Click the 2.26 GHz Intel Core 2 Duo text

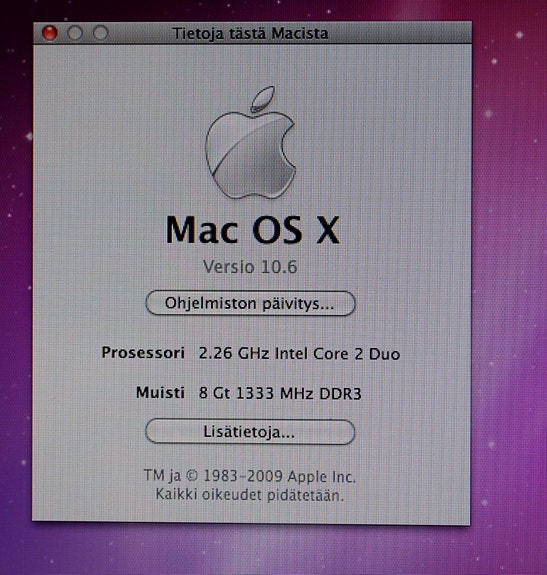(x=299, y=354)
